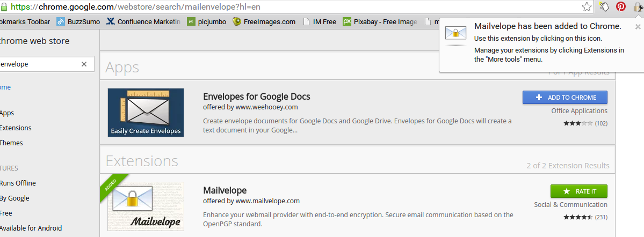Open the FreeImages.com bookmark
The height and width of the screenshot is (237, 644).
pos(264,22)
